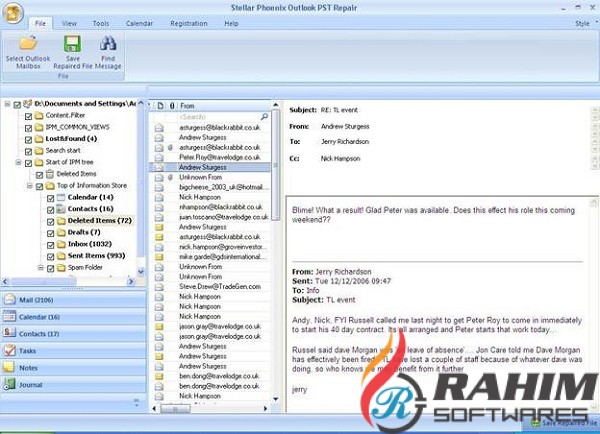Toggle the Deleted Items (72) checkbox
This screenshot has height=434, width=600.
coord(51,222)
